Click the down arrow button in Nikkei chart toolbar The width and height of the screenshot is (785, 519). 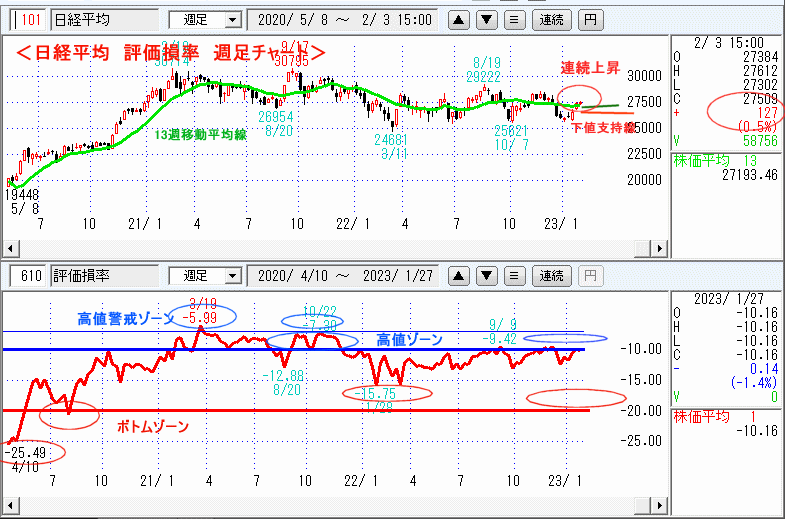pyautogui.click(x=487, y=20)
